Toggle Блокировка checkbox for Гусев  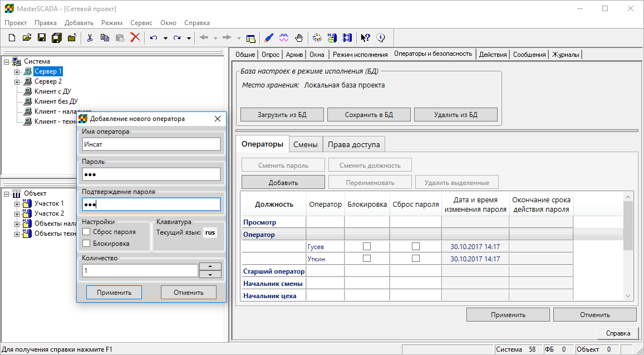367,246
